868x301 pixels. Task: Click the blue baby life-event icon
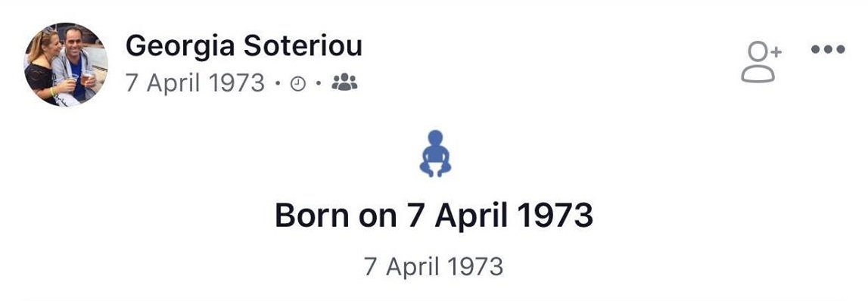435,154
